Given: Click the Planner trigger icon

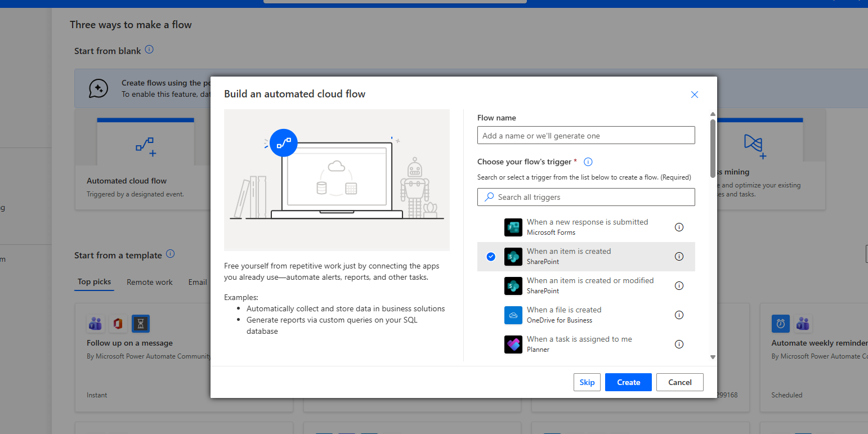Looking at the screenshot, I should (513, 344).
